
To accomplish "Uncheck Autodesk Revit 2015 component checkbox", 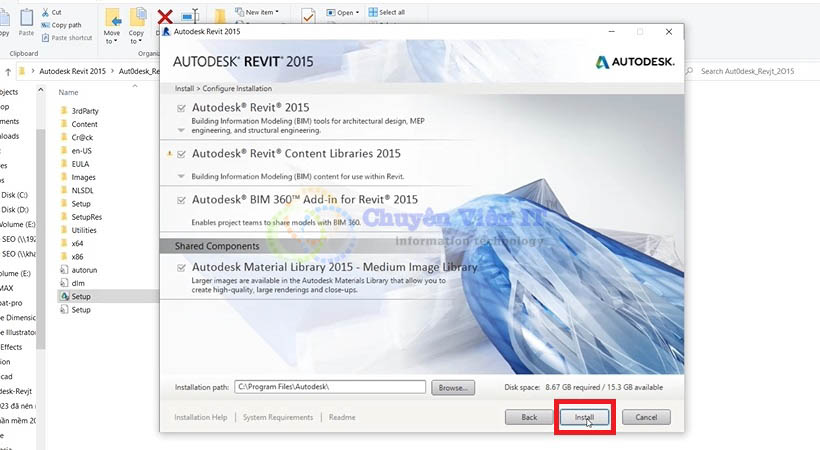I will pos(181,108).
